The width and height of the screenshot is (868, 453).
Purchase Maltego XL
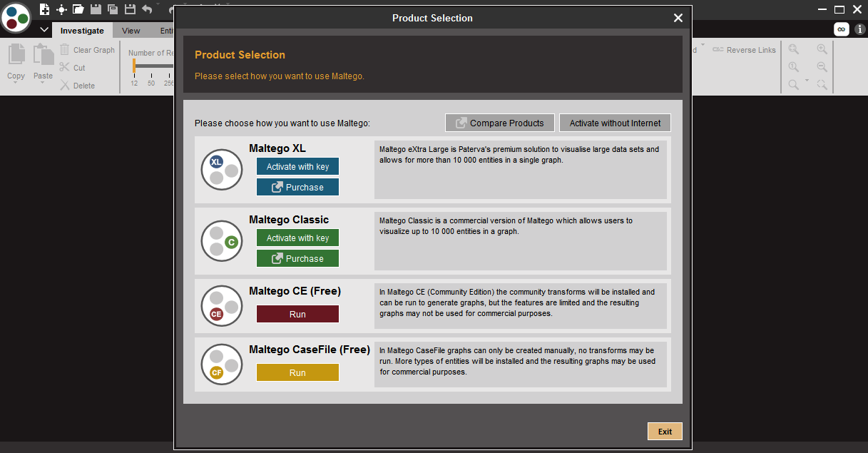298,187
